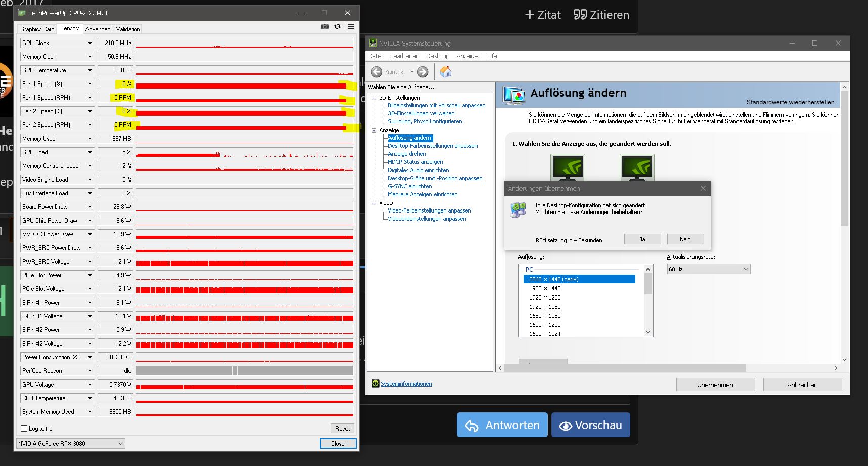Take a GPU-Z screenshot with the camera icon
The width and height of the screenshot is (868, 466).
click(x=325, y=26)
